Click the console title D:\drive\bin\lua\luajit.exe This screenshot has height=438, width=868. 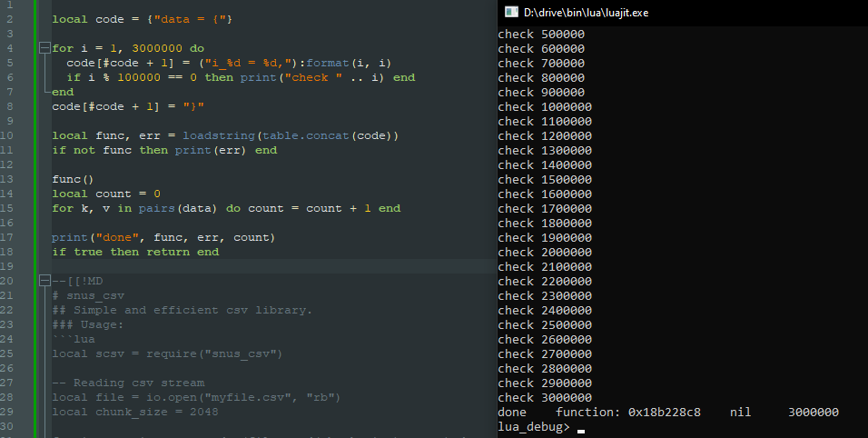pos(587,12)
